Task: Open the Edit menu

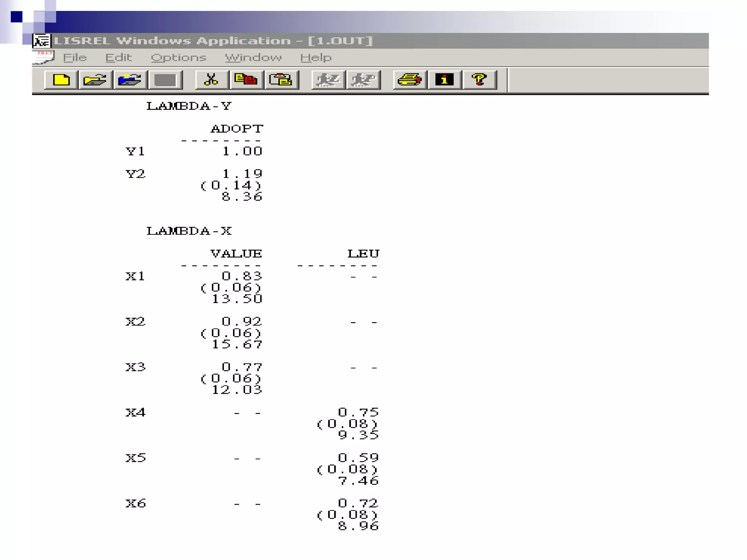Action: 118,58
